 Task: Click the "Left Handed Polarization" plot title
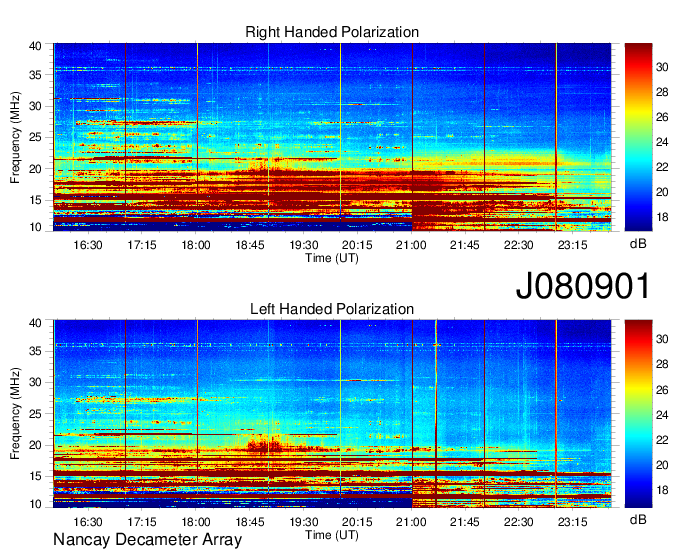[332, 309]
